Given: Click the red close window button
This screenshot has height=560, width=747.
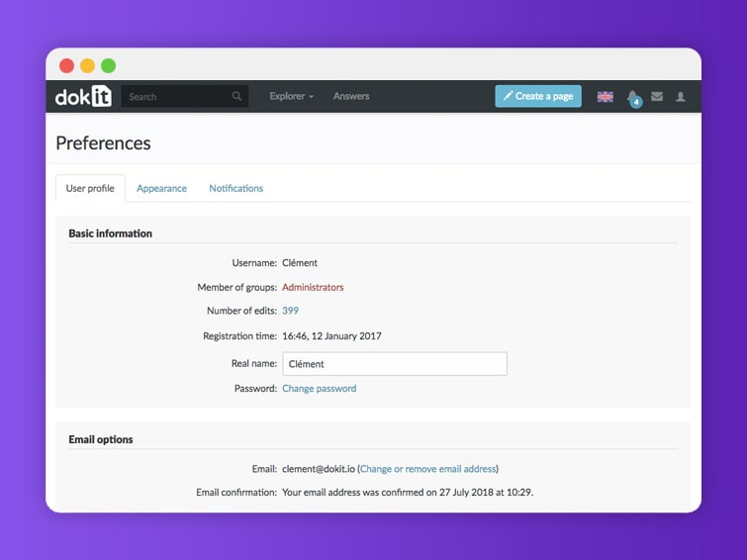Looking at the screenshot, I should click(x=66, y=65).
